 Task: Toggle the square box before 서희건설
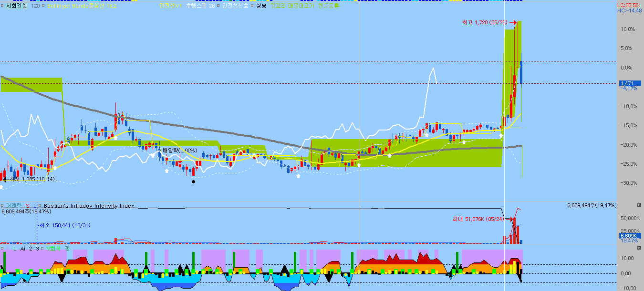(2, 6)
